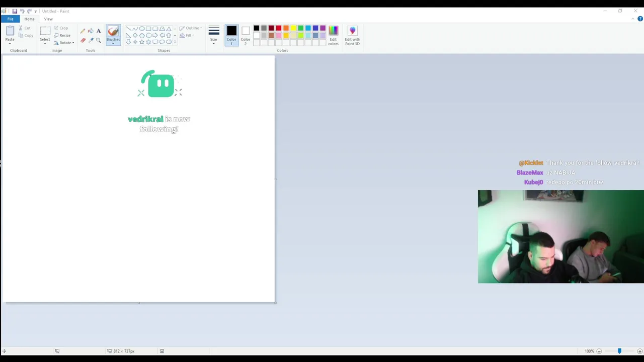Activate Color 1 foreground selector
644x362 pixels.
coord(231,35)
